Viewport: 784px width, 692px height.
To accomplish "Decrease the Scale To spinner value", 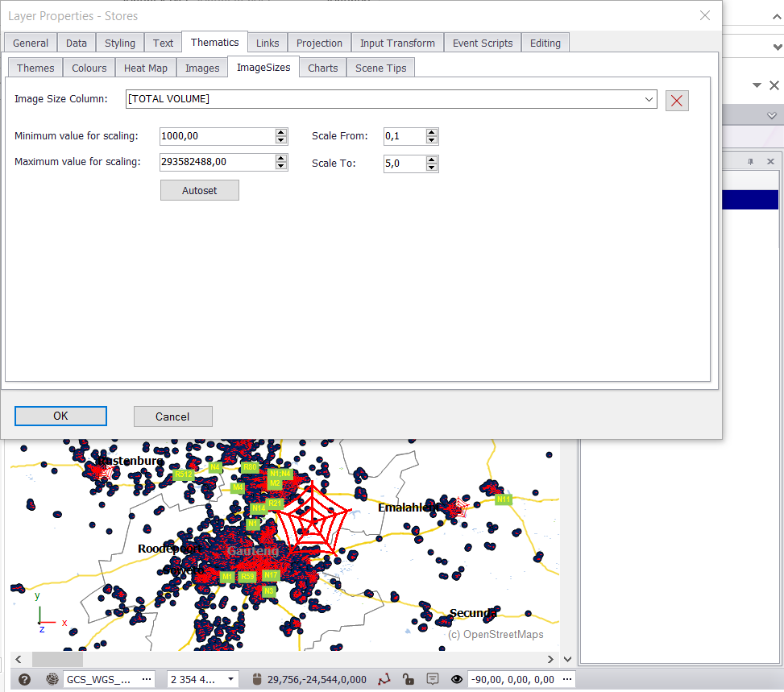I will [432, 168].
